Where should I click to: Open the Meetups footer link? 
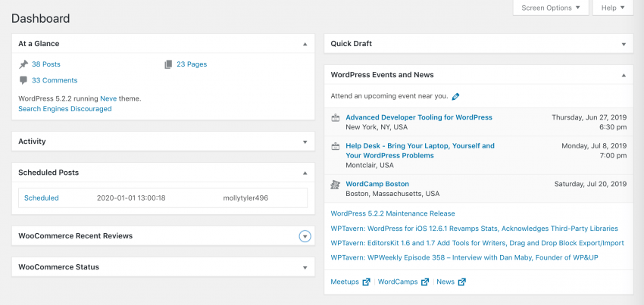345,282
